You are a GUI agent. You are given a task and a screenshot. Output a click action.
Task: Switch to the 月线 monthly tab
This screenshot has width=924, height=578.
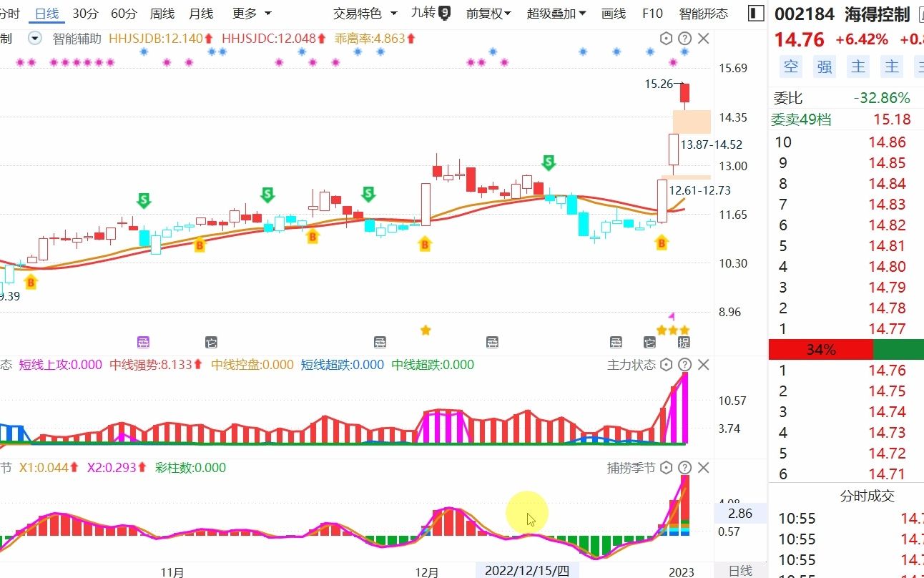point(201,13)
